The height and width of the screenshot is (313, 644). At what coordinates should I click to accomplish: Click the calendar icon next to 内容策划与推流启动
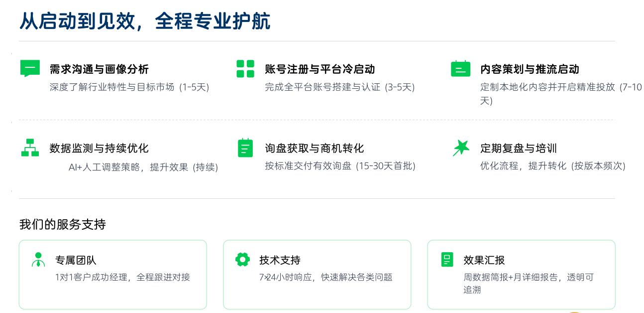(460, 69)
